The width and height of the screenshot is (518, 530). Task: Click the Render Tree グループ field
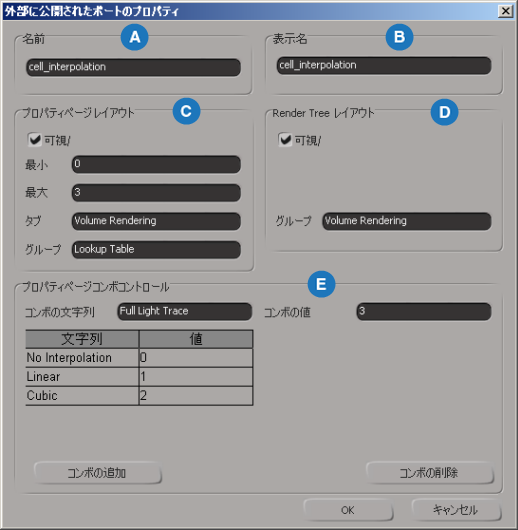(407, 221)
